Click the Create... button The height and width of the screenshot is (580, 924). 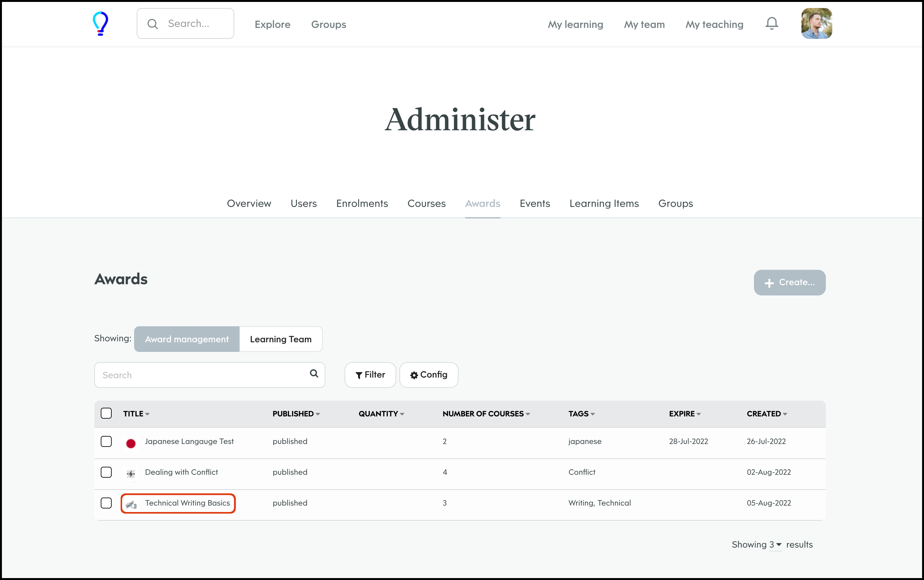click(x=789, y=283)
